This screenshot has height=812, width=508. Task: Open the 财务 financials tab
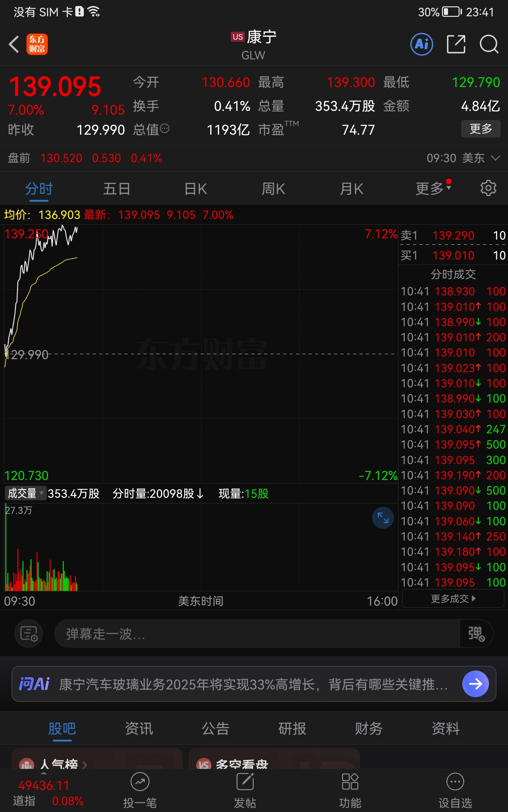[369, 729]
